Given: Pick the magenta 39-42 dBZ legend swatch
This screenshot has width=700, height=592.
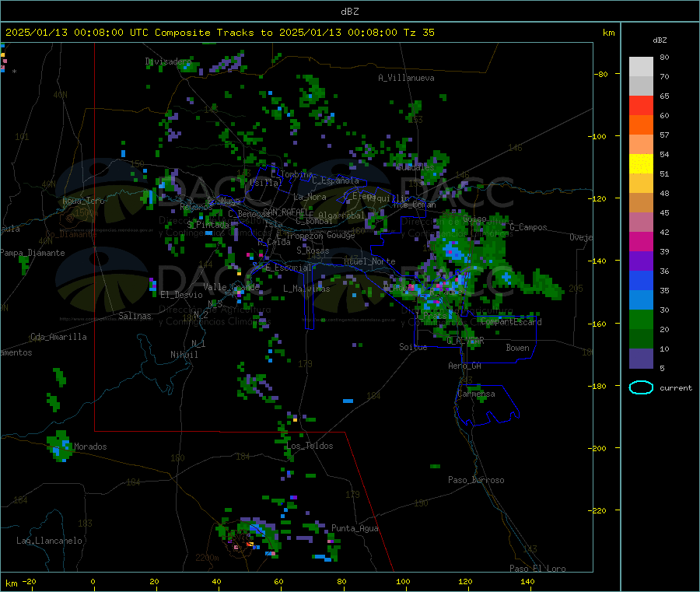Looking at the screenshot, I should [x=641, y=241].
